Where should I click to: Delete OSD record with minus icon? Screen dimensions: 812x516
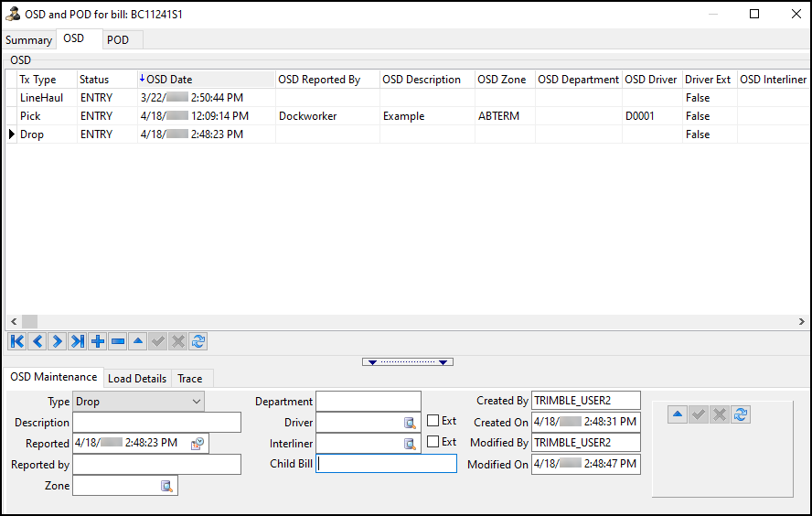[x=117, y=341]
